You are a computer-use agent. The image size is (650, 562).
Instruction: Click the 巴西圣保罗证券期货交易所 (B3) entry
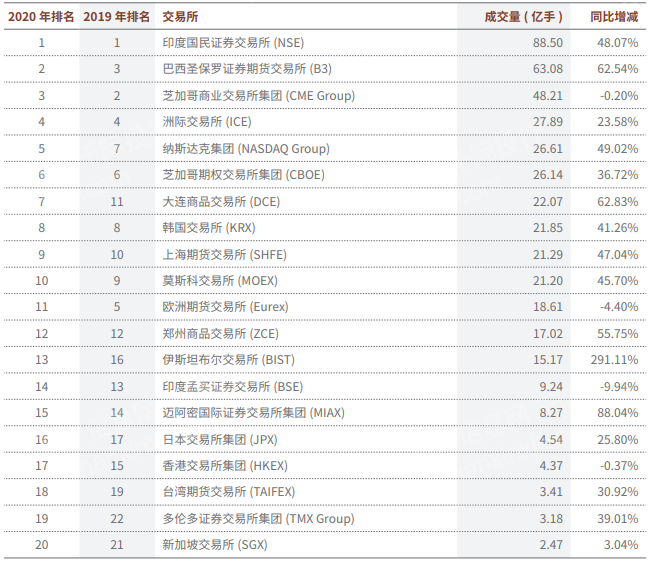point(246,69)
